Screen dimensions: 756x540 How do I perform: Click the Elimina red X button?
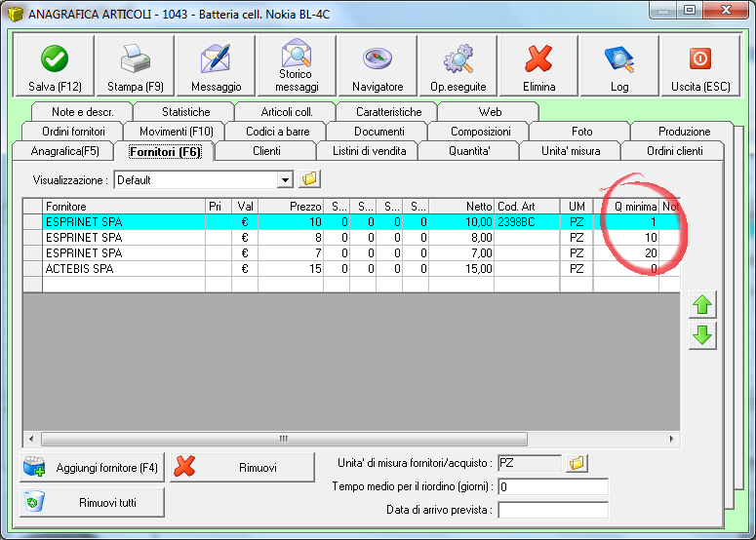coord(538,65)
